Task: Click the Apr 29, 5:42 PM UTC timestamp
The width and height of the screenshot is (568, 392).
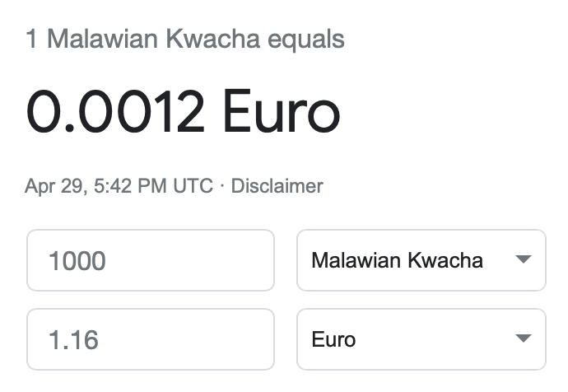Action: coord(119,186)
